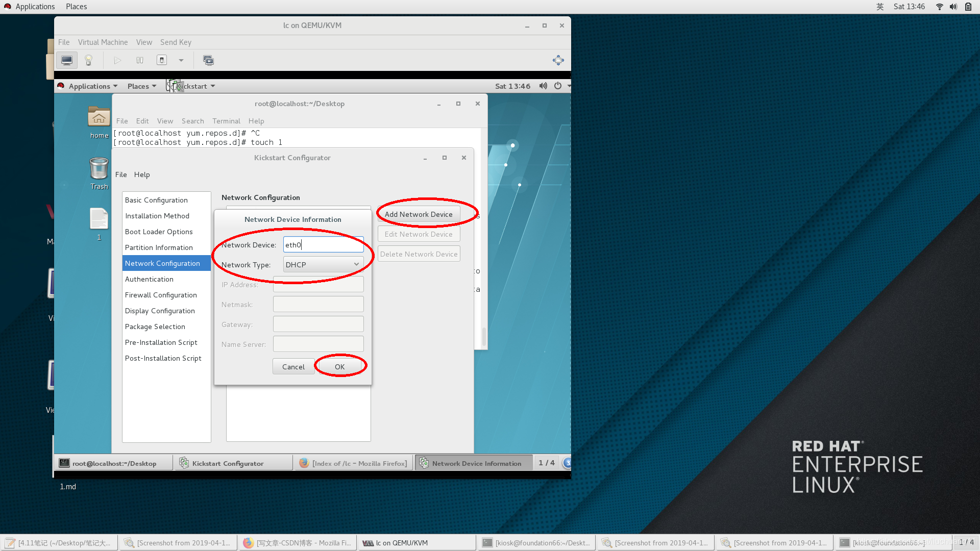Show virtual hardware details lightbulb icon
Image resolution: width=980 pixels, height=551 pixels.
point(88,60)
